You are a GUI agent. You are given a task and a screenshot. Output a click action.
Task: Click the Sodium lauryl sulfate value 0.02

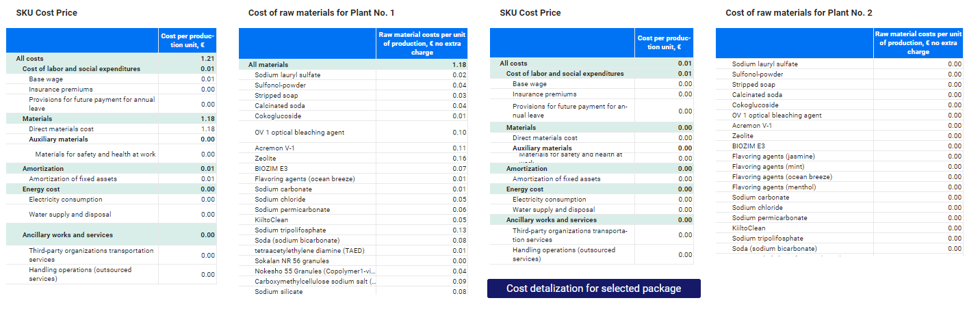click(x=459, y=75)
